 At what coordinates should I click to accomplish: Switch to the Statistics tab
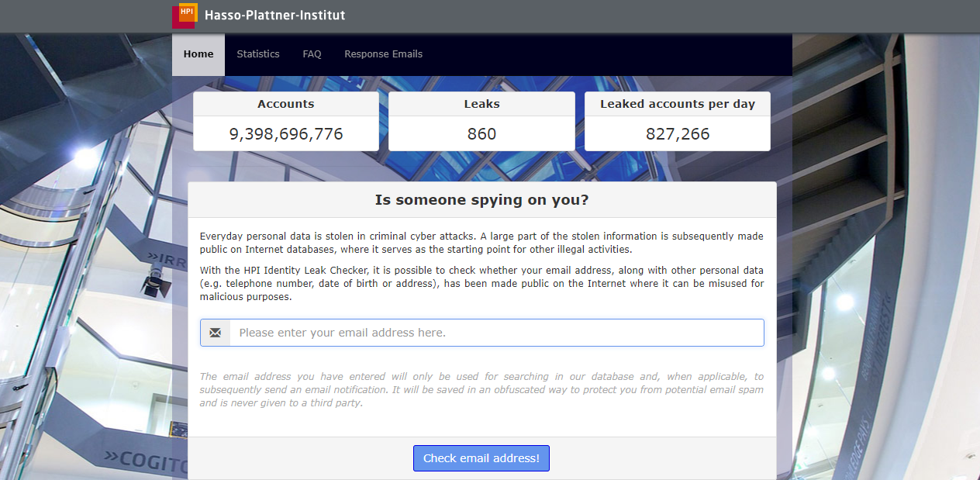point(258,54)
